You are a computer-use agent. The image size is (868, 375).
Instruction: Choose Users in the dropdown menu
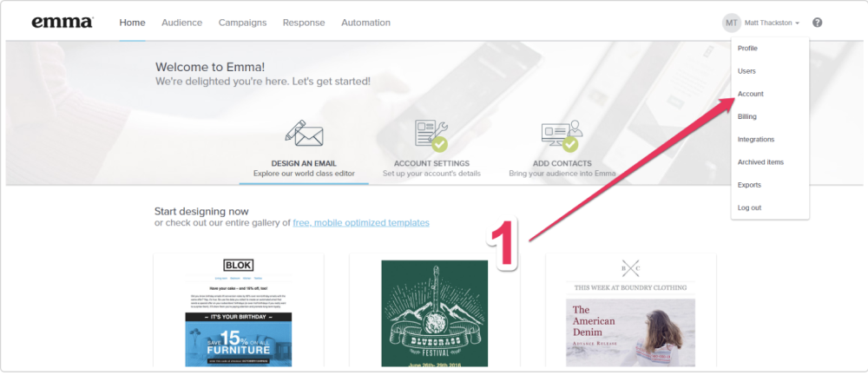point(746,71)
